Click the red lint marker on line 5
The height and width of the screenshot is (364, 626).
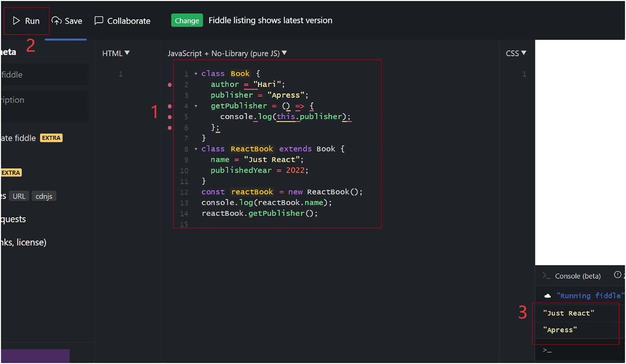tap(170, 117)
